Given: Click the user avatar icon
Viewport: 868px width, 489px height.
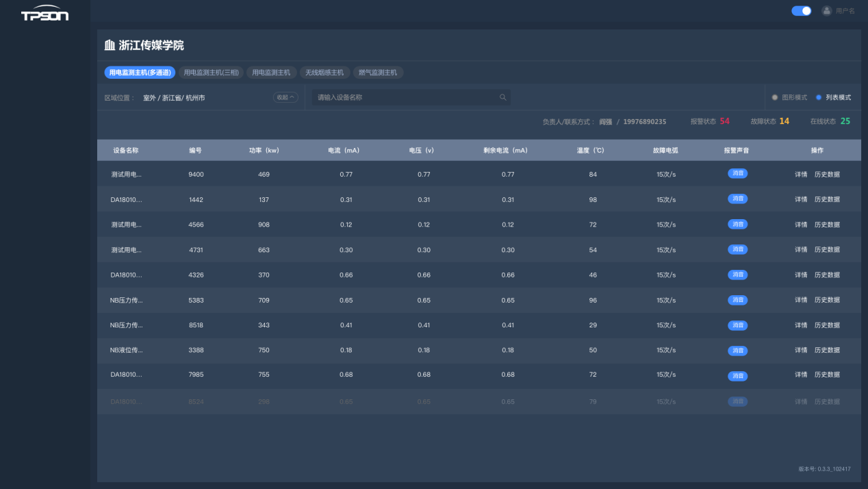Looking at the screenshot, I should pos(827,11).
